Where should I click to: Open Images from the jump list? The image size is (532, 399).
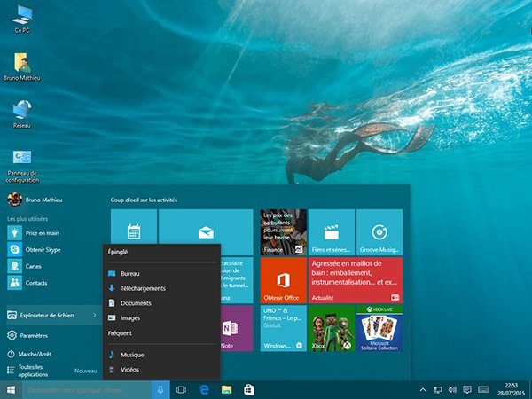click(x=161, y=318)
